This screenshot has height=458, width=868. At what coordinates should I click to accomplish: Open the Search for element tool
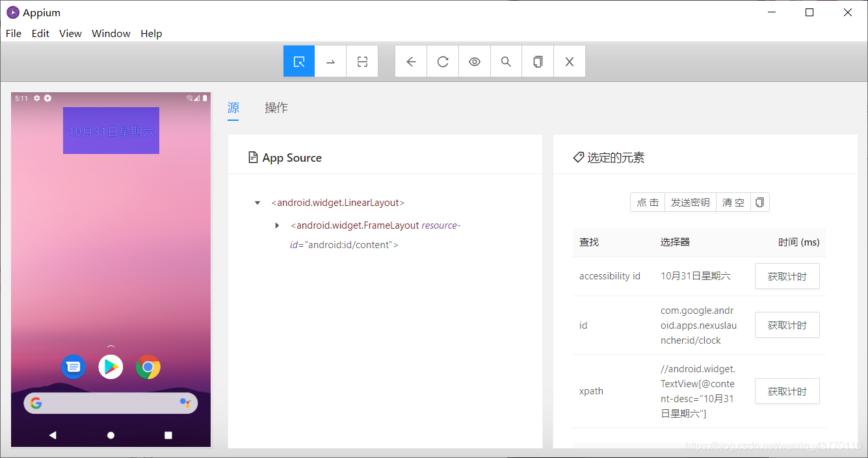pos(506,62)
